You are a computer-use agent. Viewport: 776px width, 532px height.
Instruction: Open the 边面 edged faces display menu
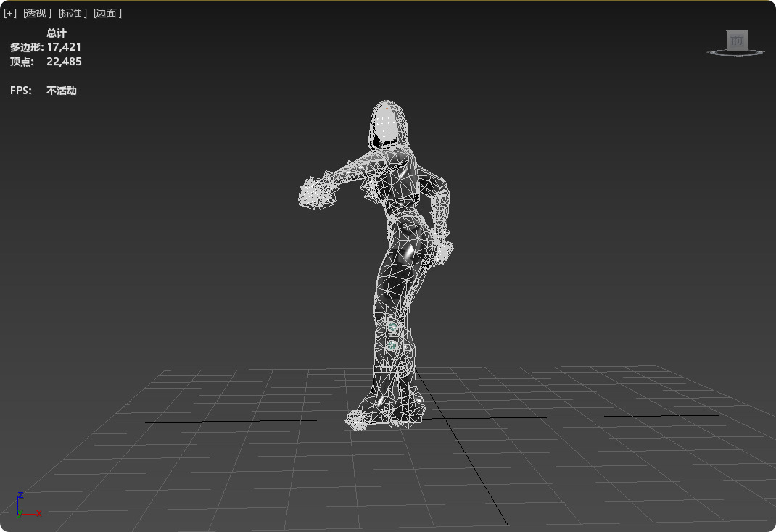107,13
